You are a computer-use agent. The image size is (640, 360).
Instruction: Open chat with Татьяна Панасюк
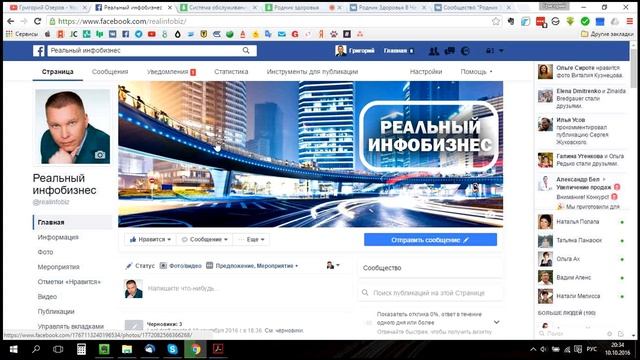(x=581, y=240)
